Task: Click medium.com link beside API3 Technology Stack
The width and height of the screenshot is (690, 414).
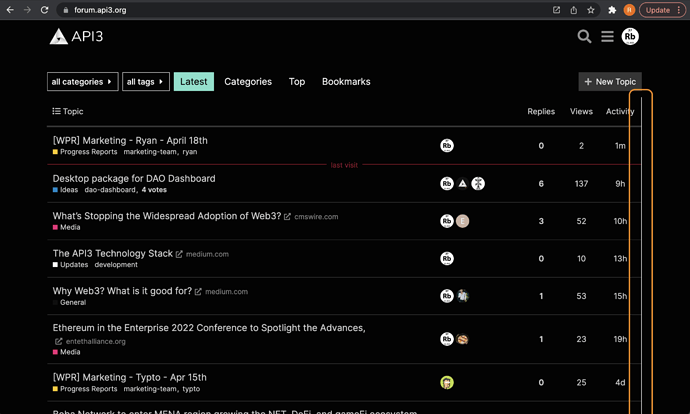Action: (207, 254)
